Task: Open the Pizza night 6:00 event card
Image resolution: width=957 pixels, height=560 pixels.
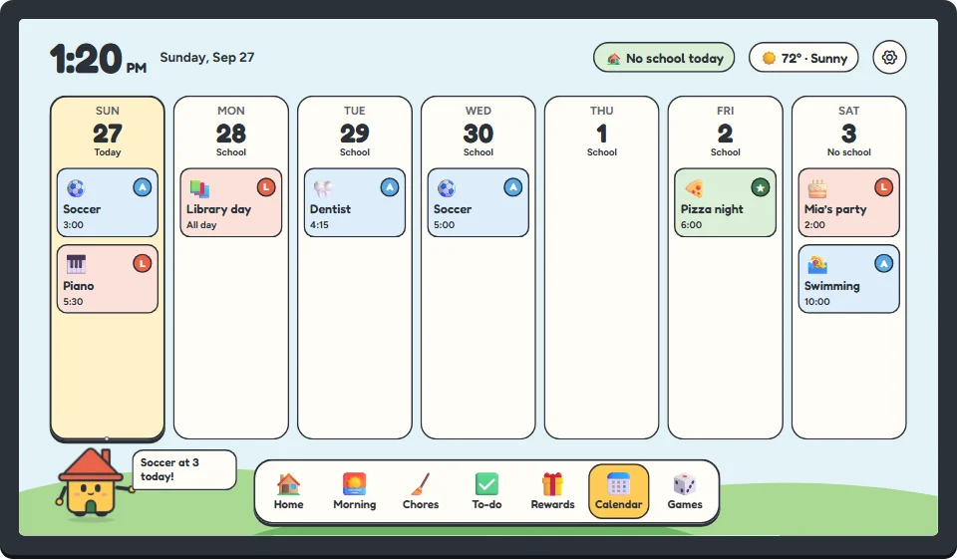Action: click(x=725, y=202)
